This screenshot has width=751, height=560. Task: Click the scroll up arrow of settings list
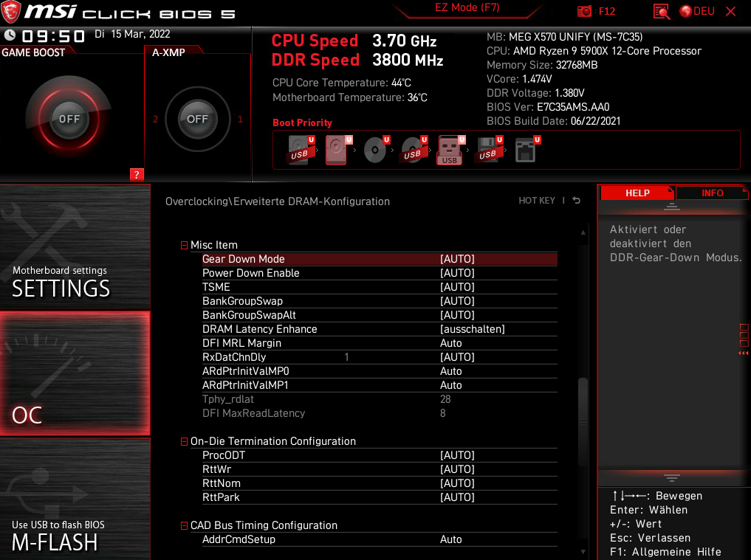click(x=583, y=232)
